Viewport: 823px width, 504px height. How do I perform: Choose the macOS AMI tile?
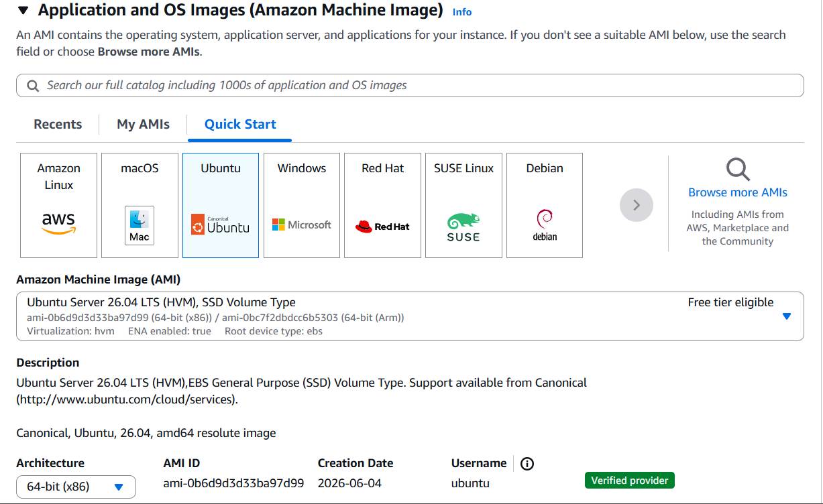pyautogui.click(x=140, y=205)
